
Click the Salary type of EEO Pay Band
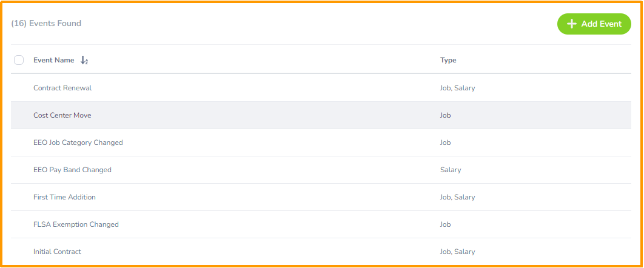[451, 170]
